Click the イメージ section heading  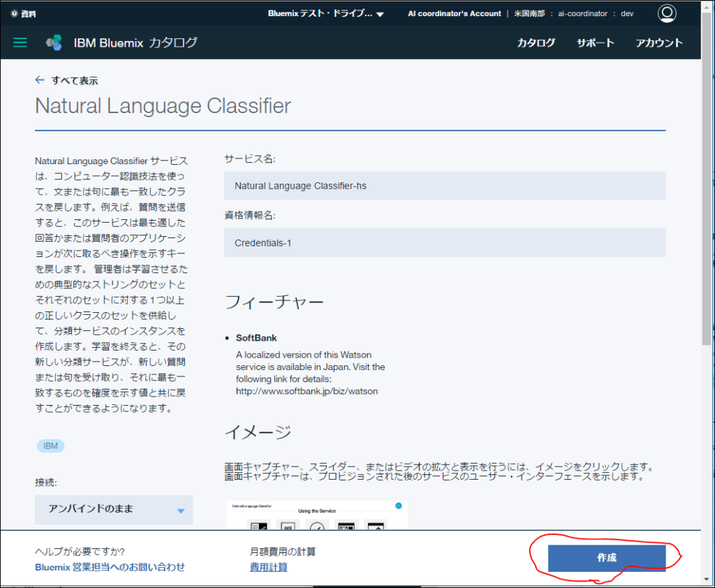coord(258,432)
